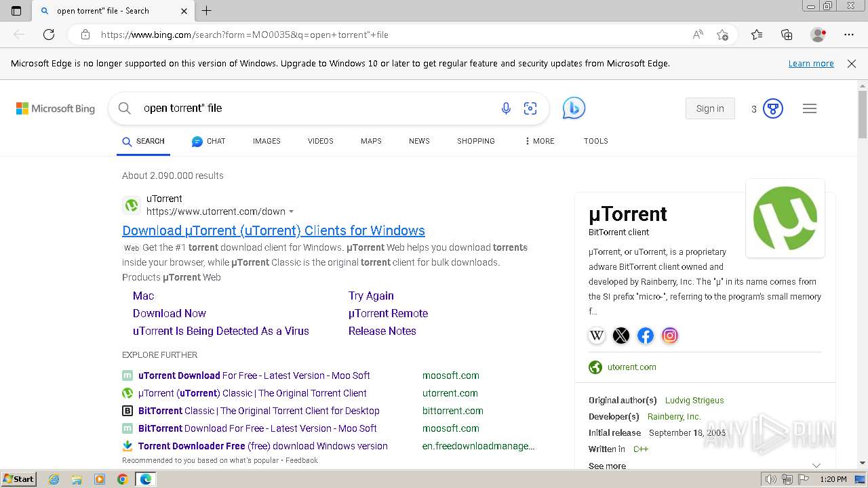Switch to the VIDEOS tab

click(320, 141)
